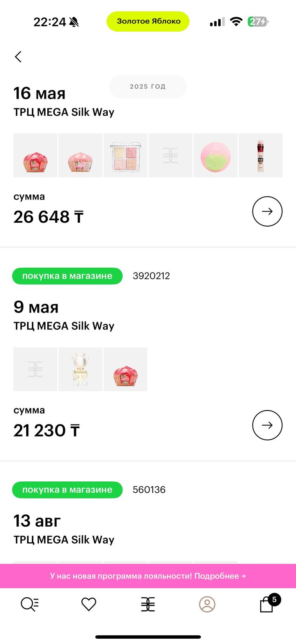Tap the 2025 ГОД year label
This screenshot has height=644, width=296.
pyautogui.click(x=148, y=86)
